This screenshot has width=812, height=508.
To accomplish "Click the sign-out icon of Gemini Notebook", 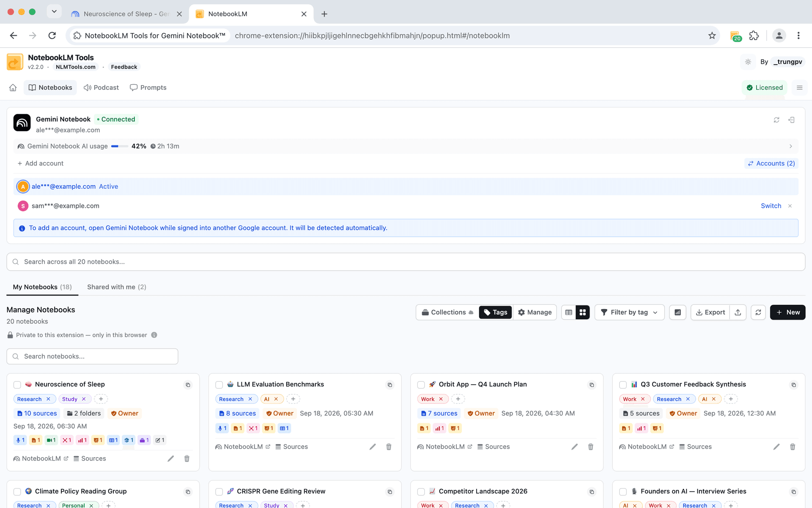I will [791, 120].
